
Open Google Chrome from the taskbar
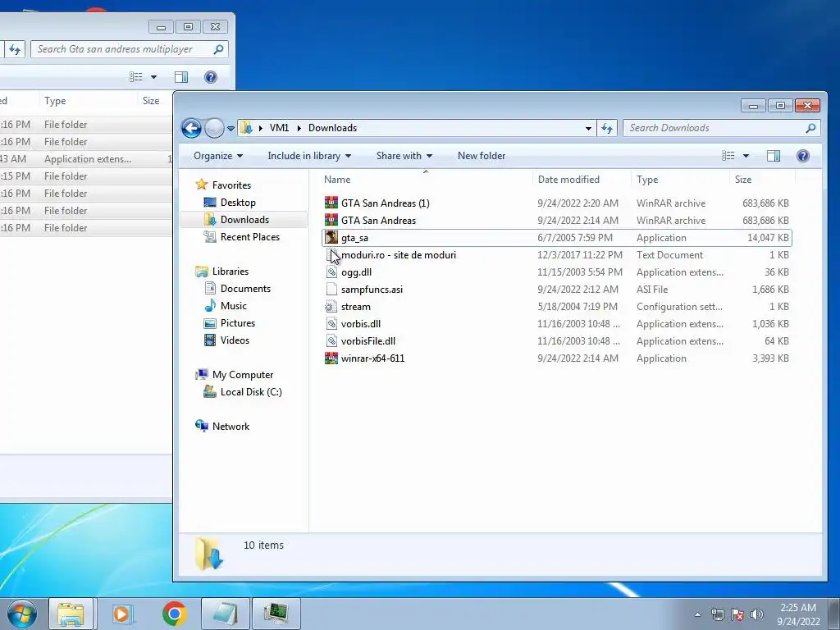175,614
